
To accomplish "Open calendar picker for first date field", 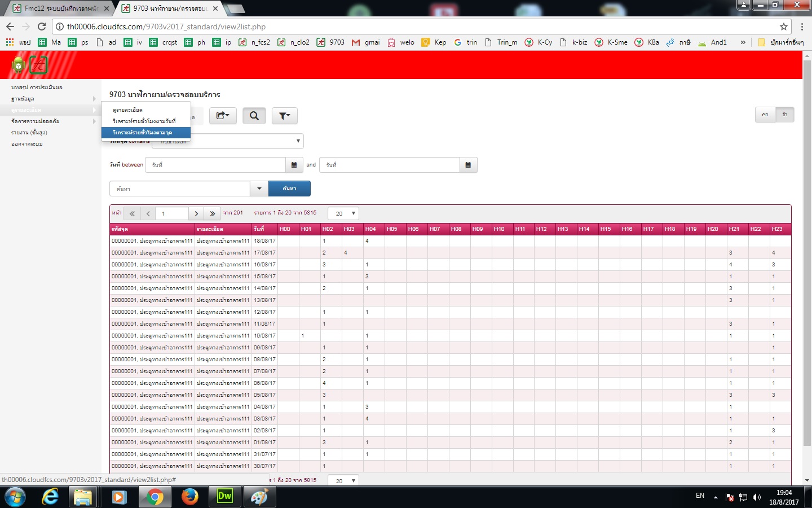I will [294, 165].
